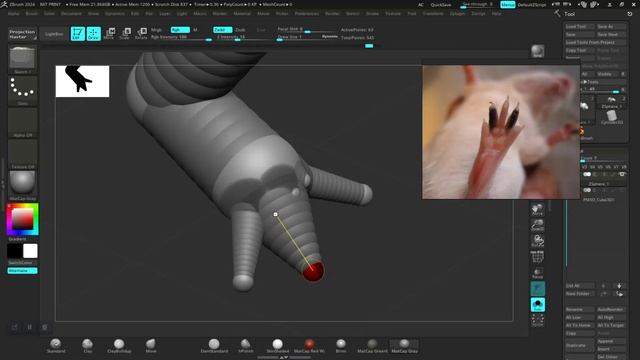Adjust the Focal Shift slider

(x=307, y=29)
